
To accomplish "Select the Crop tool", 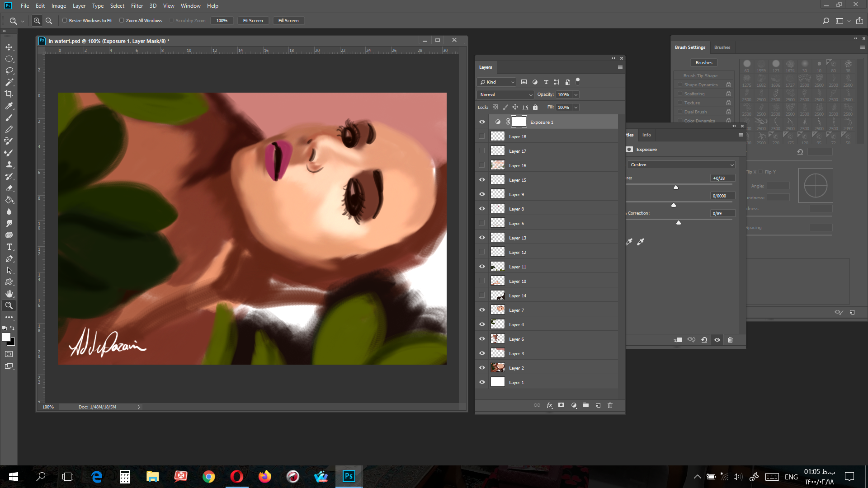I will tap(9, 94).
